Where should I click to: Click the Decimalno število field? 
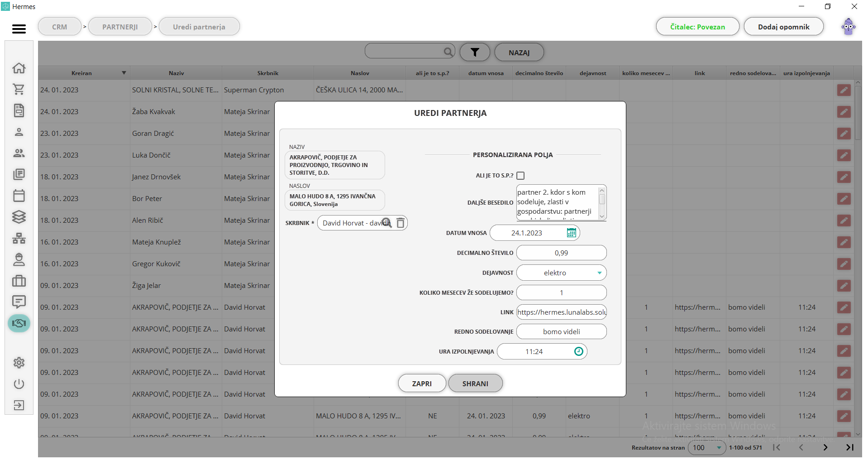click(x=561, y=253)
